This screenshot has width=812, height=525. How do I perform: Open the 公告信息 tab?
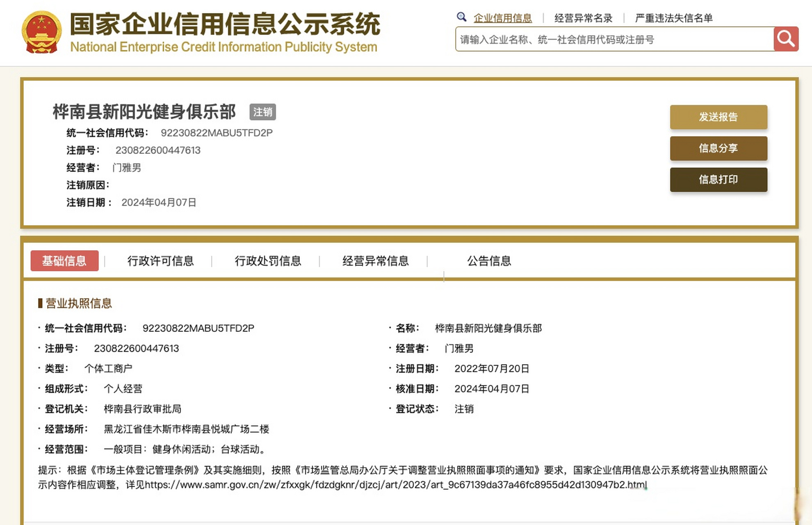tap(489, 261)
